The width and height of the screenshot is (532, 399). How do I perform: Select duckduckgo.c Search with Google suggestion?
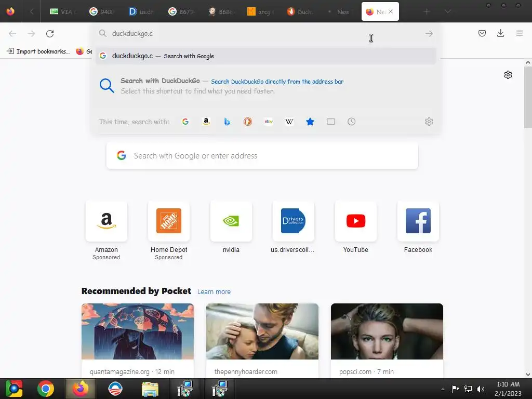(265, 56)
